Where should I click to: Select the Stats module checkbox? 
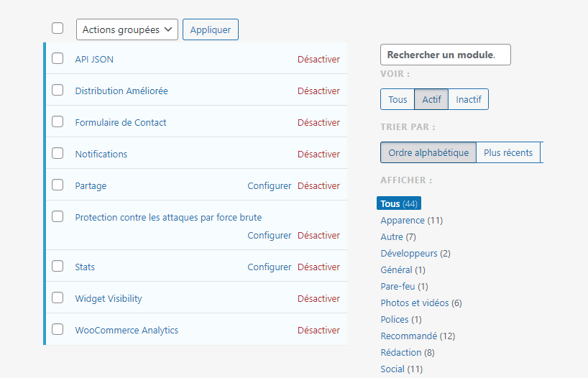[x=58, y=266]
